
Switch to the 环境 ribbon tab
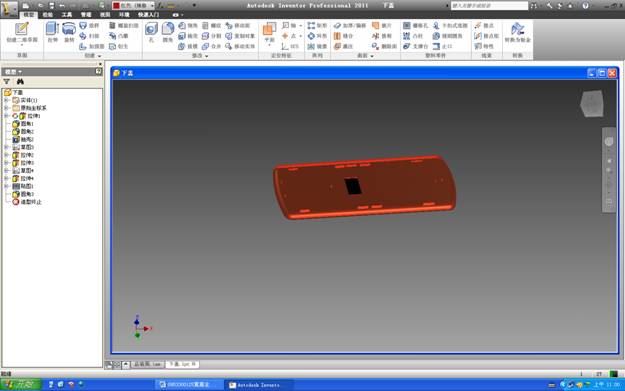click(x=124, y=15)
